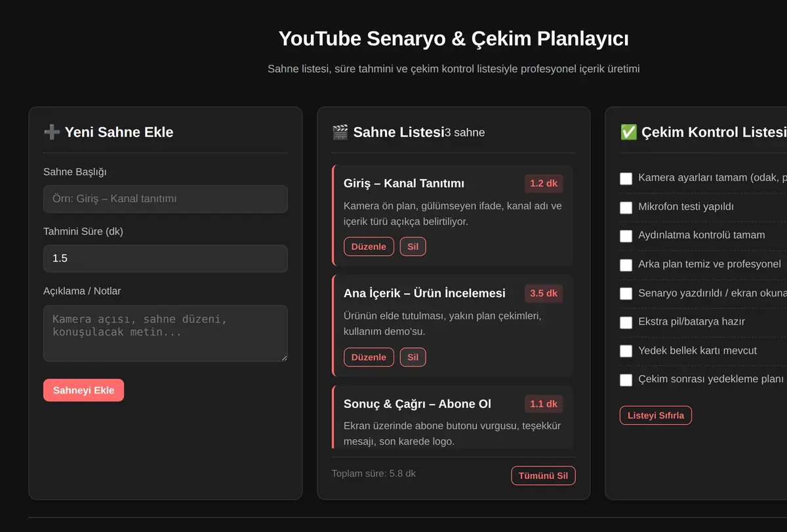This screenshot has width=787, height=532.
Task: Click the plus icon beside Yeni Sahne Ekle
Action: click(52, 132)
